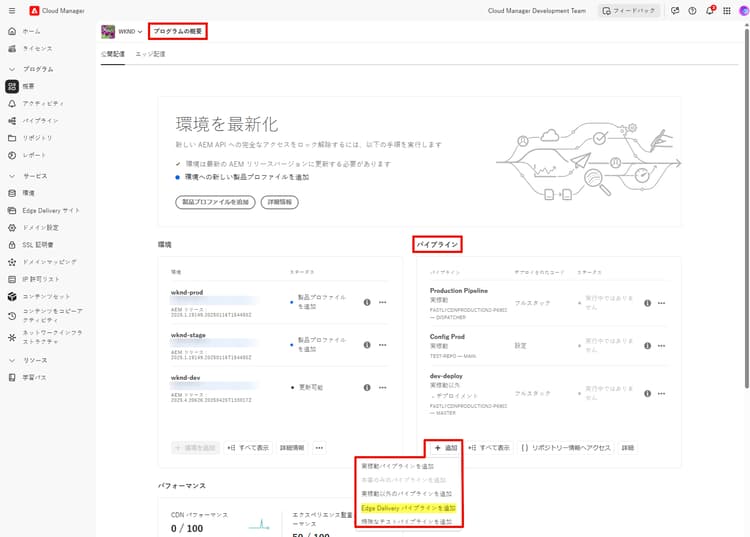Viewport: 750px width, 537px height.
Task: Click the dev-deploy pipeline name
Action: (446, 376)
